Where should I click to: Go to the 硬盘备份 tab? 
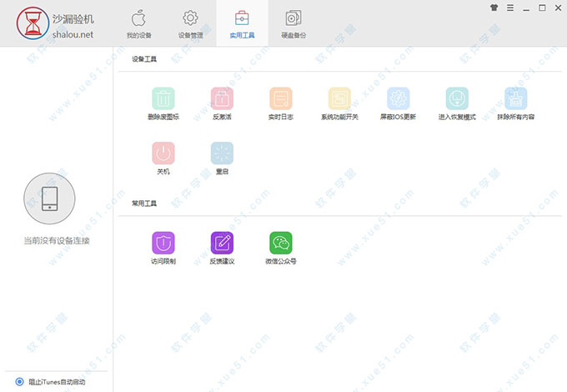[294, 23]
